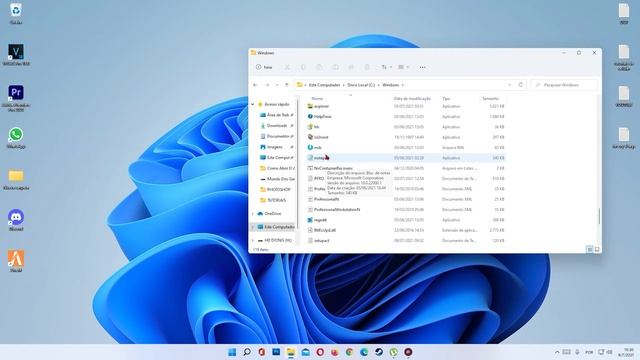The height and width of the screenshot is (360, 640).
Task: Open File Explorer from the taskbar
Action: pyautogui.click(x=291, y=352)
